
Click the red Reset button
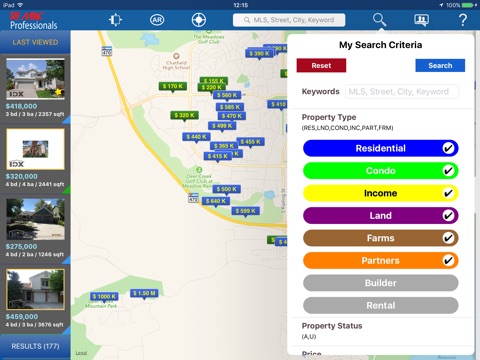click(321, 66)
